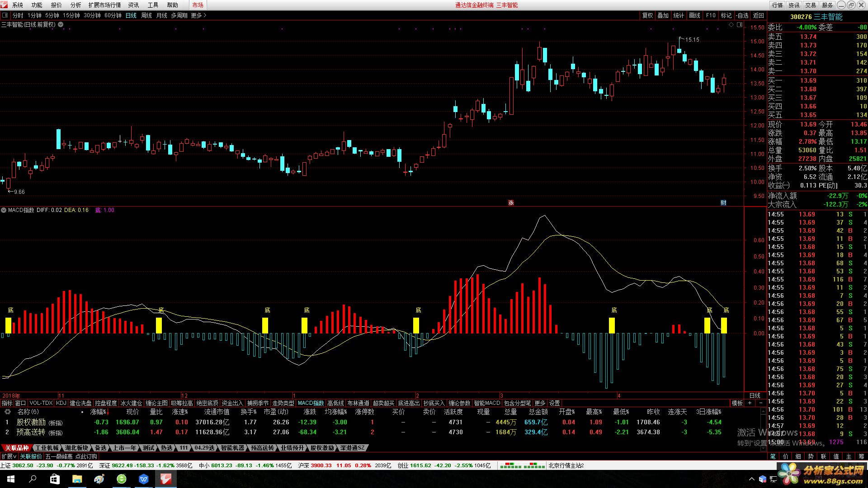Screen dimensions: 868x488
Task: Switch chart to 5分钟 period
Action: coord(52,15)
